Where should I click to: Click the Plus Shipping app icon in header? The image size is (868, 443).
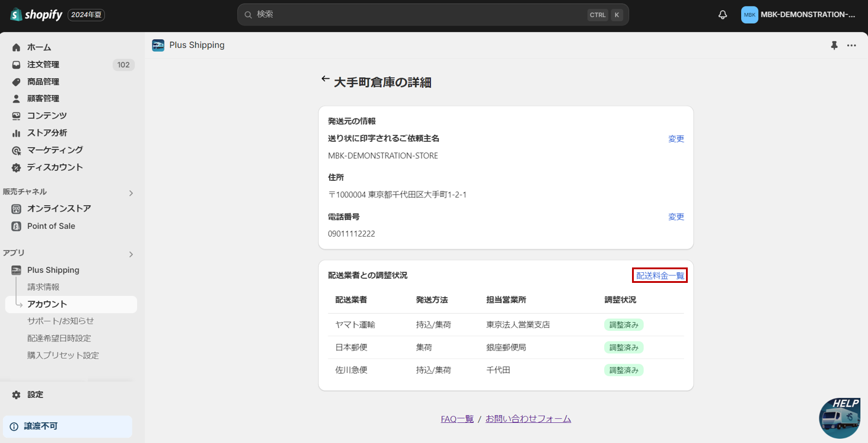tap(158, 45)
